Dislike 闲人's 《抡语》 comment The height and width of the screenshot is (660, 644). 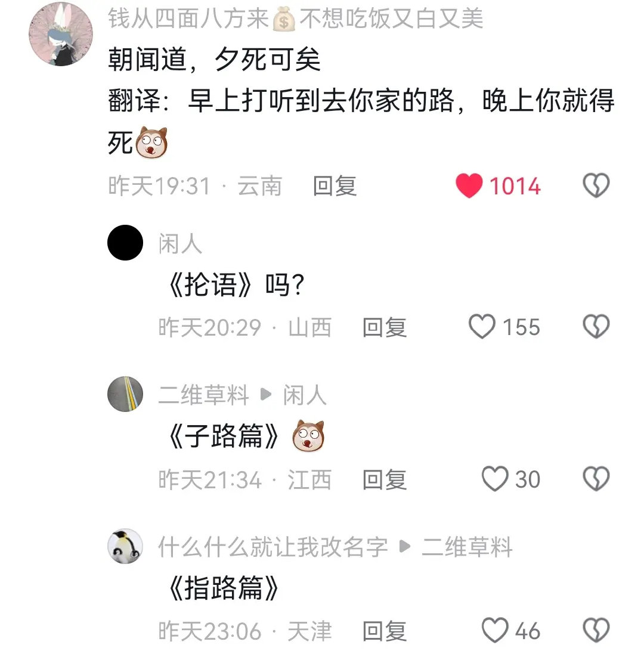[x=596, y=327]
